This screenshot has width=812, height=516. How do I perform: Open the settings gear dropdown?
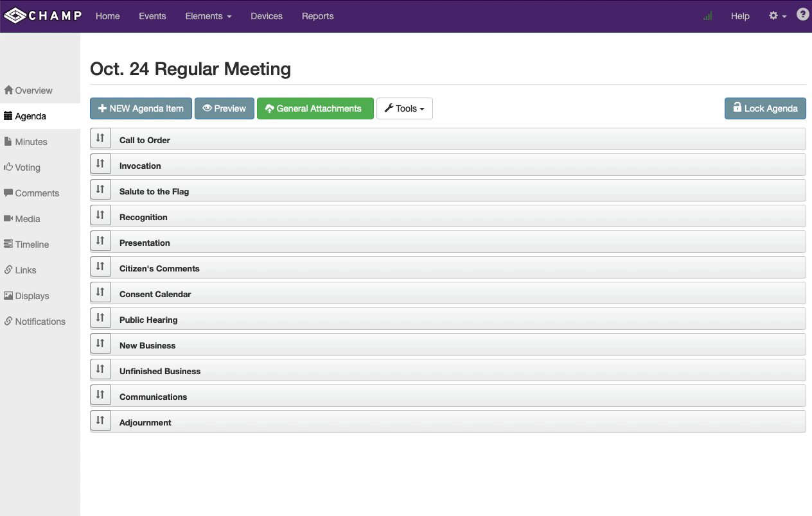(x=777, y=16)
